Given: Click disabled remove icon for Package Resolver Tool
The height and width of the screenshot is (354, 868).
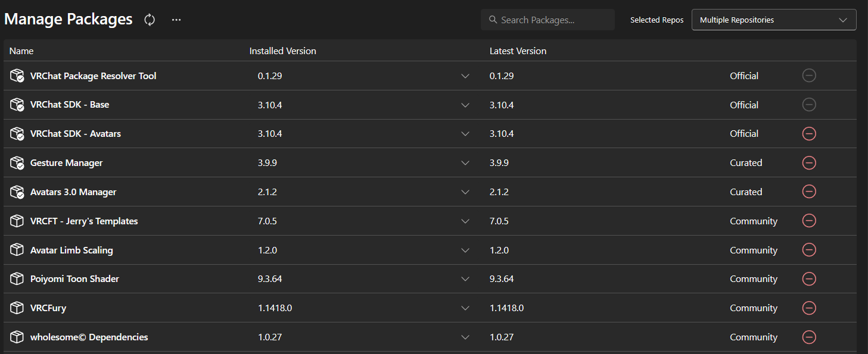Looking at the screenshot, I should pyautogui.click(x=809, y=76).
